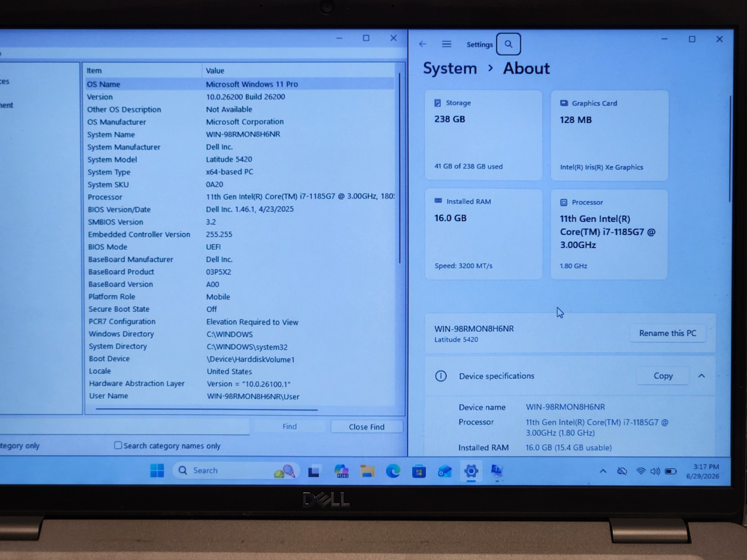Open the Settings hamburger navigation menu
The width and height of the screenshot is (747, 560).
pyautogui.click(x=446, y=44)
